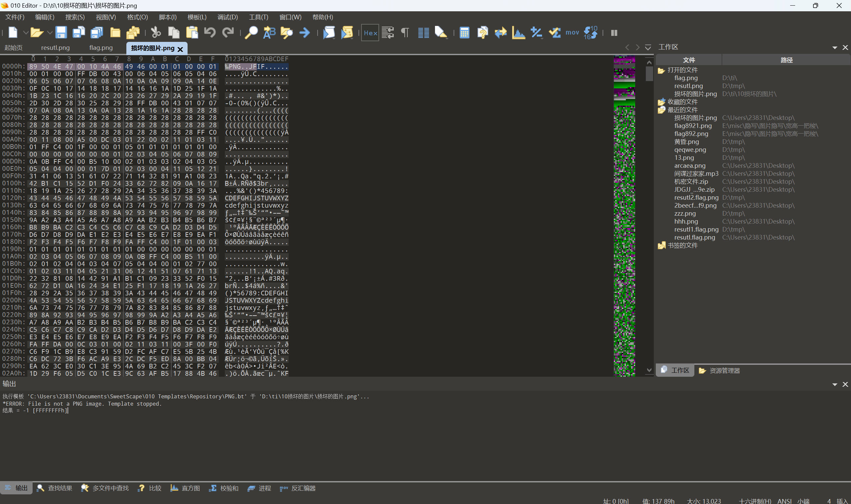851x504 pixels.
Task: Open the Convert tool arrows icon
Action: [500, 33]
